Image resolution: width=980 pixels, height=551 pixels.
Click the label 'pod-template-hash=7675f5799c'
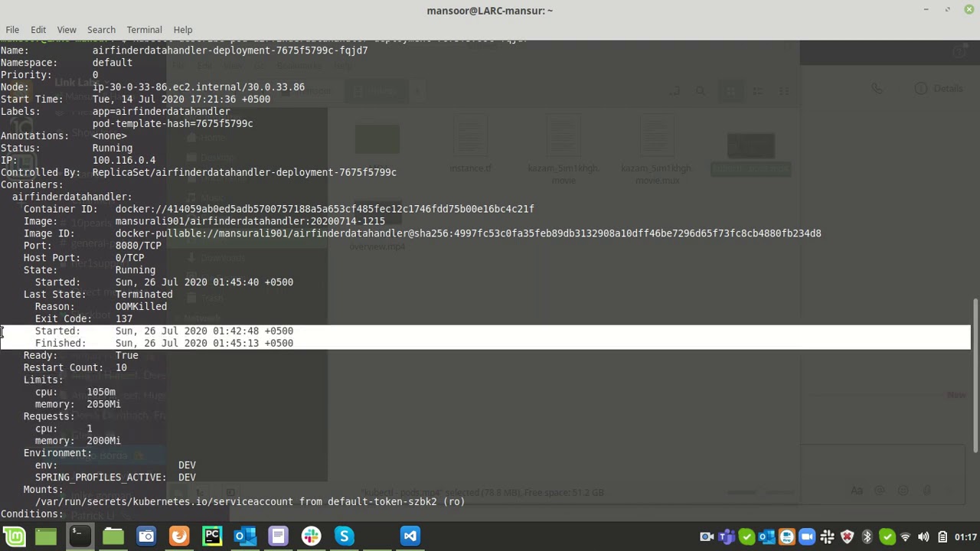click(x=172, y=124)
